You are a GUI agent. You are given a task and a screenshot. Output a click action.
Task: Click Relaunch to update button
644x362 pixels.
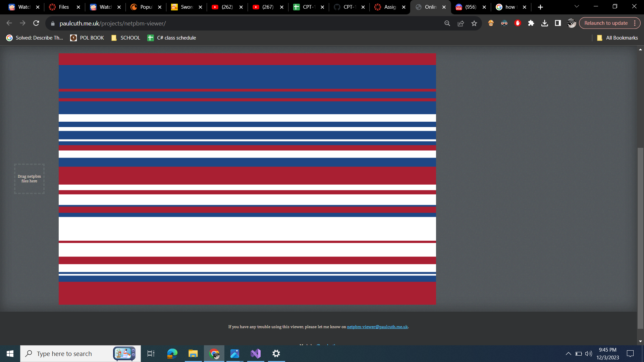coord(606,23)
